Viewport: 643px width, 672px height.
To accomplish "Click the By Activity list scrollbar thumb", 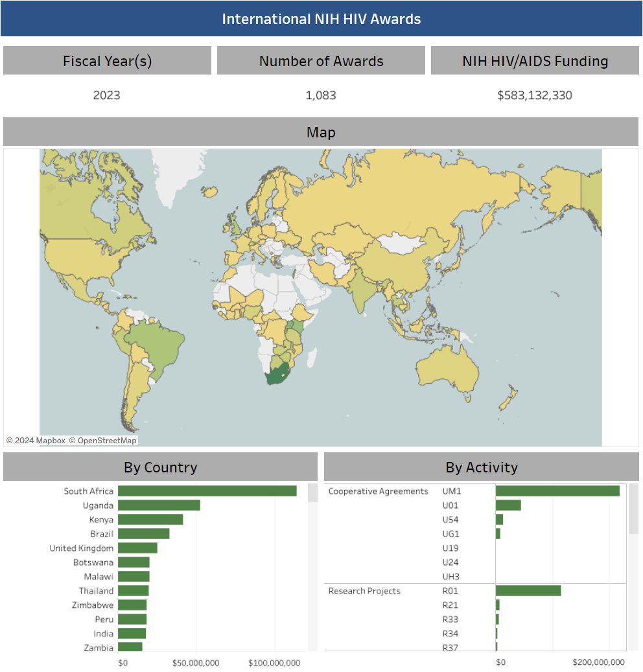I will pyautogui.click(x=633, y=509).
